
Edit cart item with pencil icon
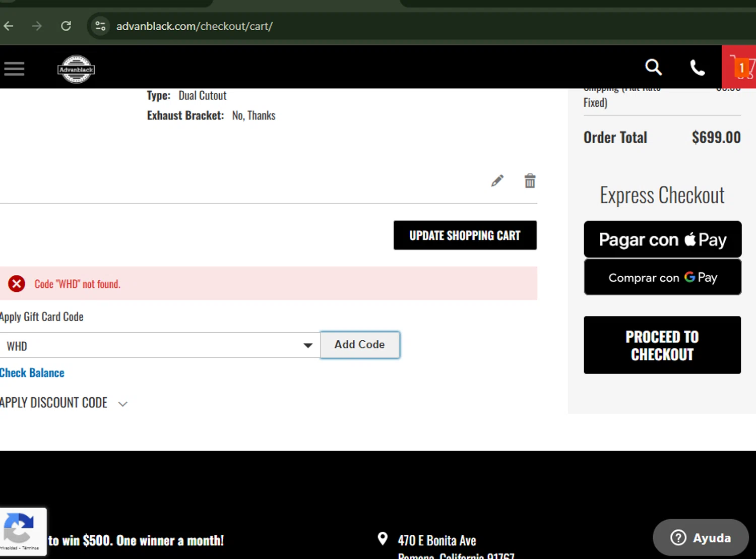pos(497,180)
